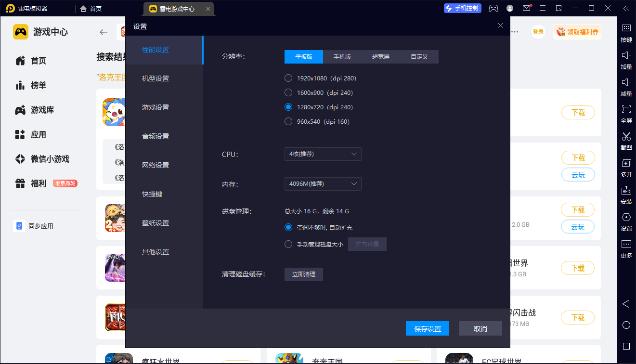This screenshot has height=364, width=636.
Task: Select the 1600x900 (dpi 240) resolution
Action: [x=319, y=92]
